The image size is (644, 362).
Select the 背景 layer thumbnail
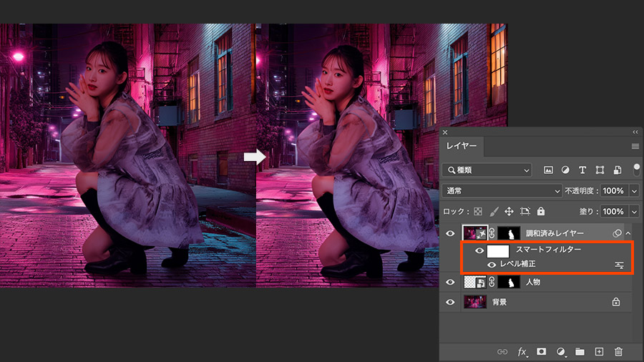point(475,302)
